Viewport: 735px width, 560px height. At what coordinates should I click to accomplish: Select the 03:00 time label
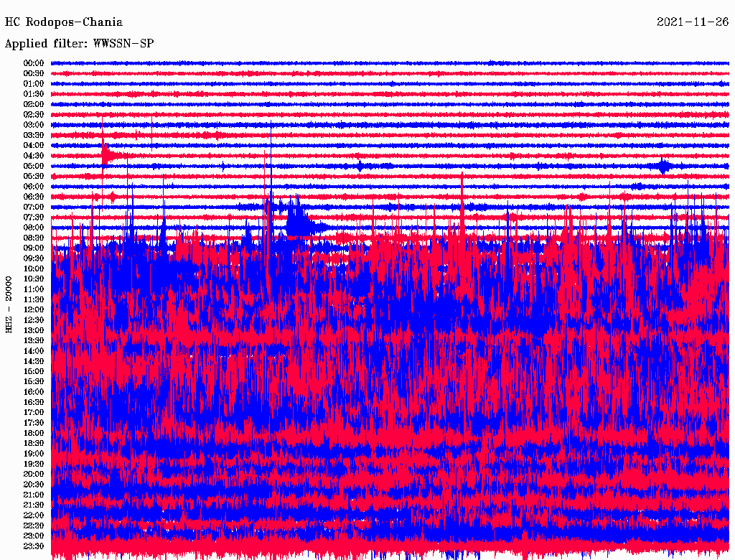34,125
